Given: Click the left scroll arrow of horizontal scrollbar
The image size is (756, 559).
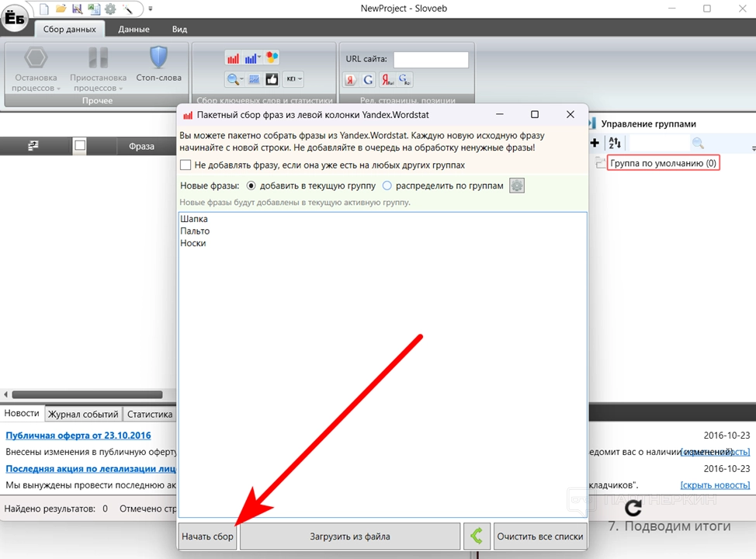Looking at the screenshot, I should 5,394.
